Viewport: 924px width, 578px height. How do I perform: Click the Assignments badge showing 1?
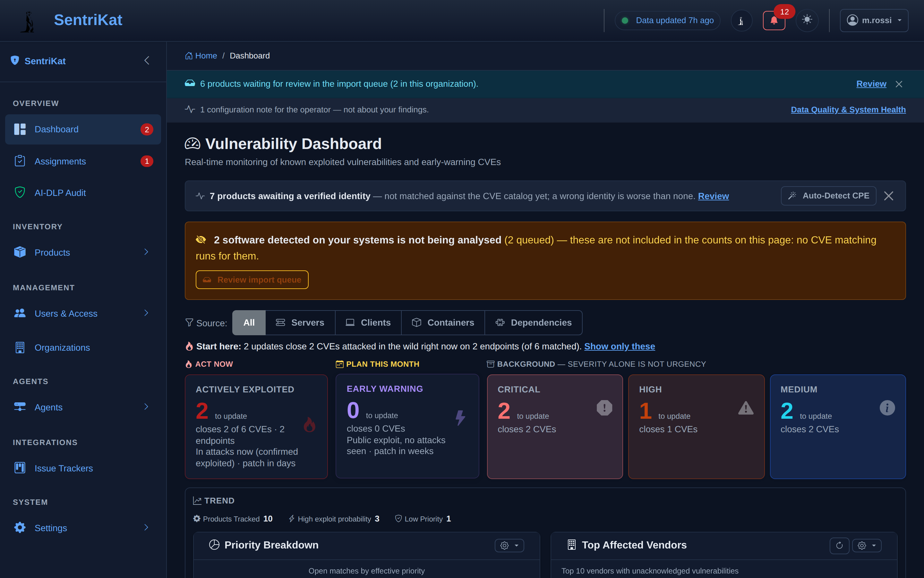(x=147, y=161)
